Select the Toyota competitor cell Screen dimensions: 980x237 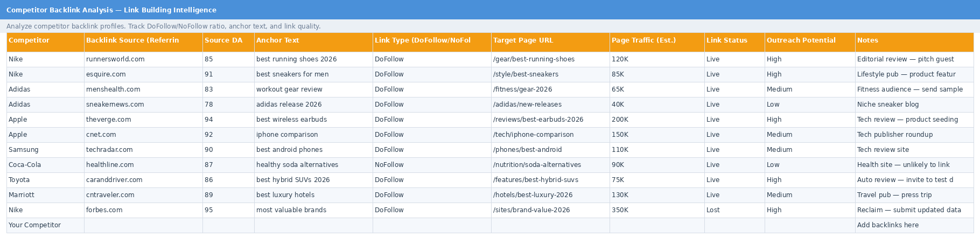[x=45, y=180]
